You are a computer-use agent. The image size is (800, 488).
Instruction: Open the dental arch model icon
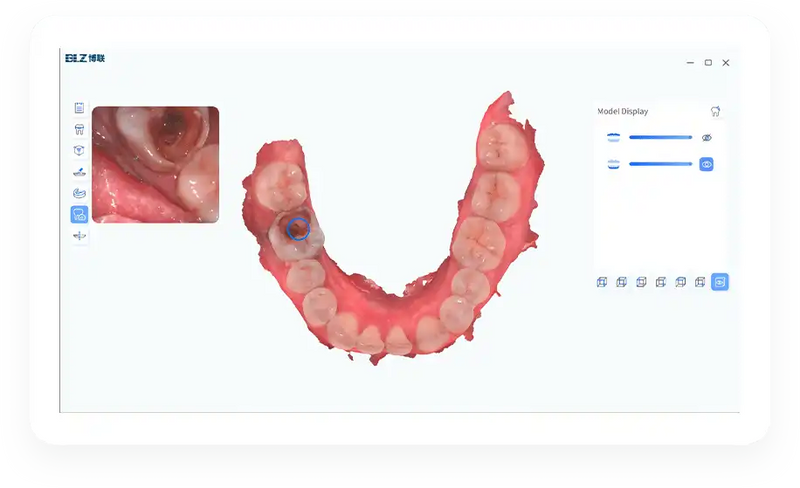point(79,193)
